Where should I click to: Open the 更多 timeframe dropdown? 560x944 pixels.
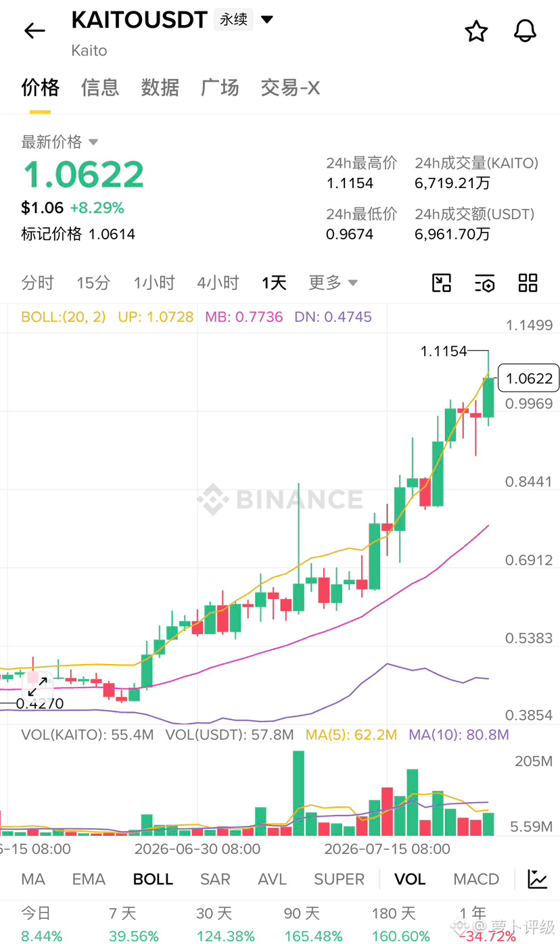coord(333,283)
